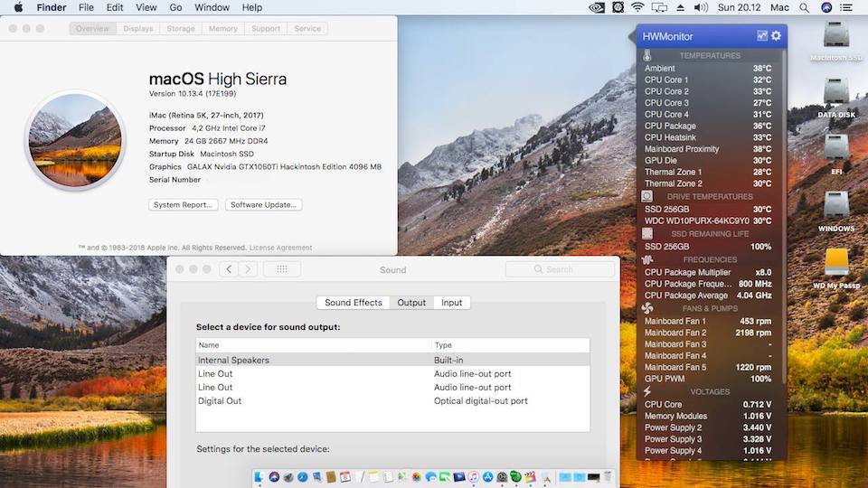Open iTunes in the Dock

click(x=474, y=476)
